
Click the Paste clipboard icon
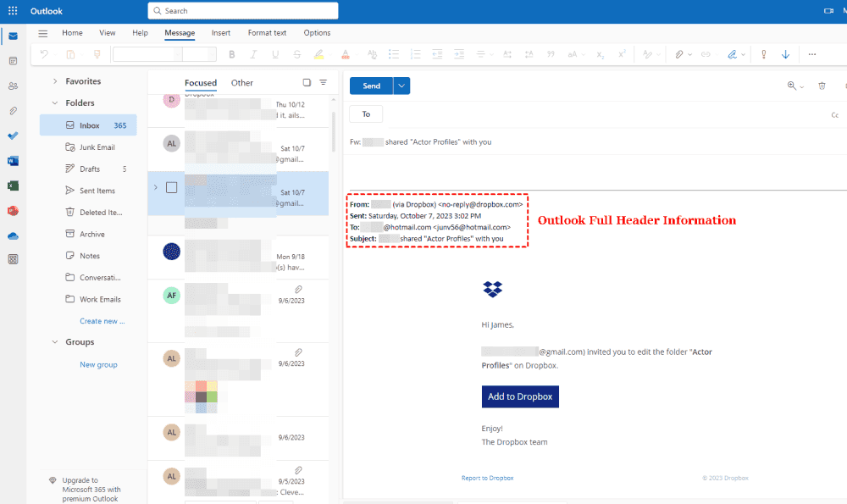click(70, 54)
